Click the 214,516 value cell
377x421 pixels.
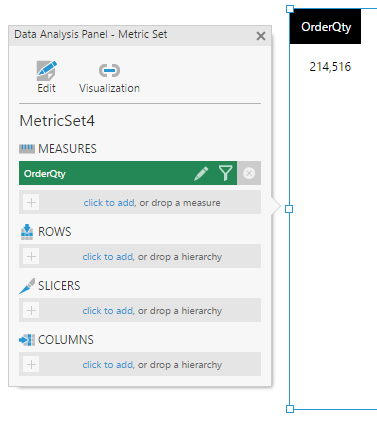coord(330,67)
